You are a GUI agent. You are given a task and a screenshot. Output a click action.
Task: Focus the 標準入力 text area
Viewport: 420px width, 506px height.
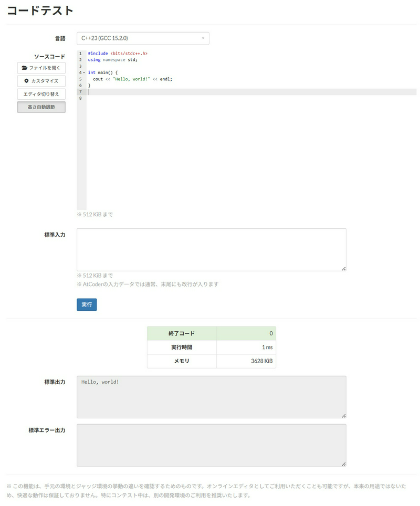click(211, 249)
